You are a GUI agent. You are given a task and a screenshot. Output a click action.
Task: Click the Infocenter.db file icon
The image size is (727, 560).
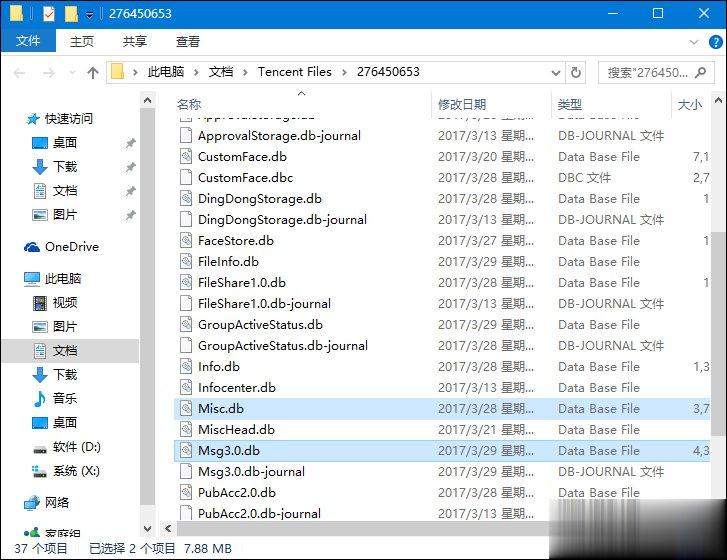186,388
